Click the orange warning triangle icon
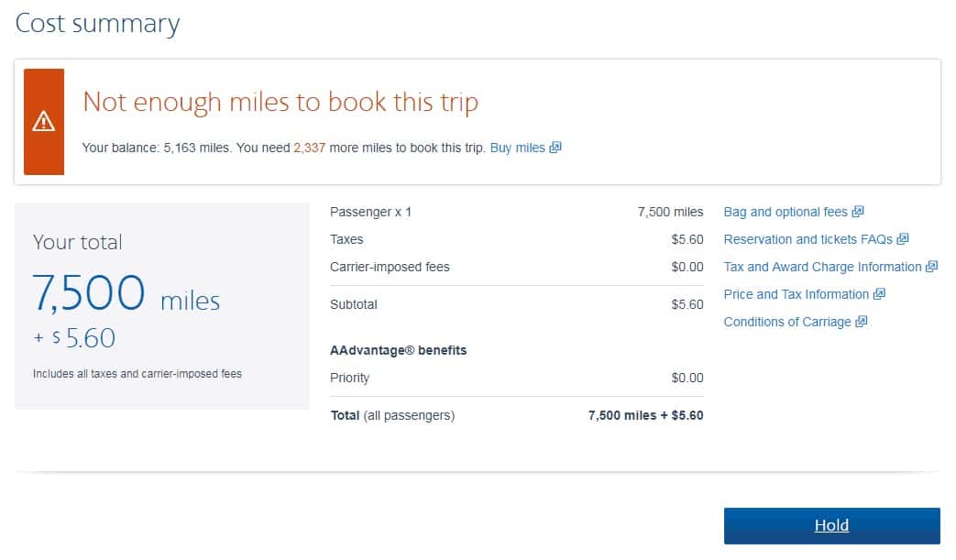This screenshot has height=560, width=956. pos(43,121)
